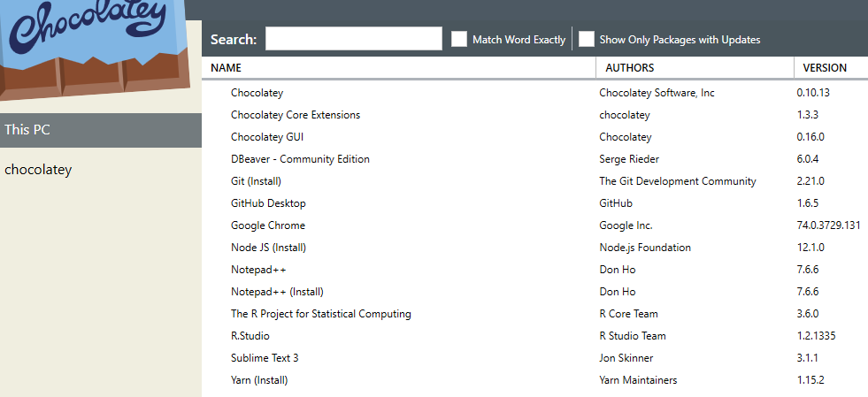Click version 6.0.4 cell

click(x=808, y=159)
